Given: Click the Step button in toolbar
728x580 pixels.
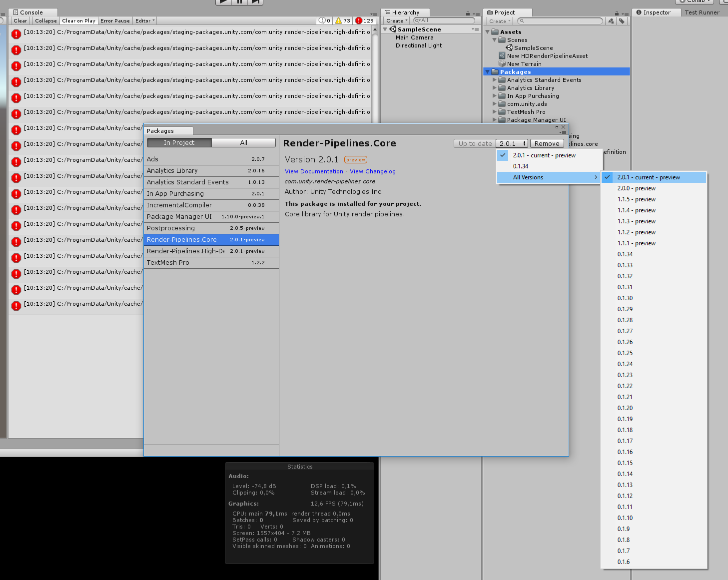Looking at the screenshot, I should point(255,1).
